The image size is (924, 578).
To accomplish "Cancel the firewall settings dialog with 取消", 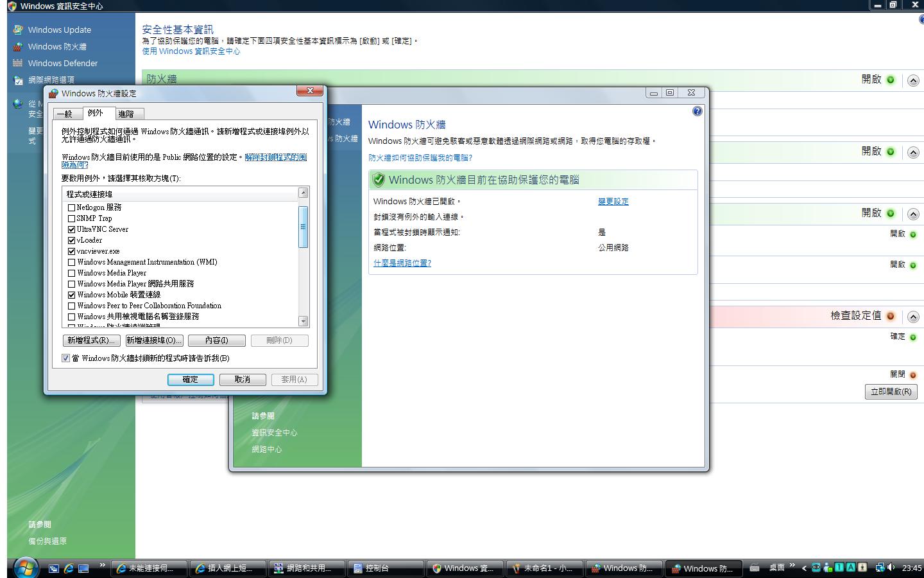I will click(243, 380).
